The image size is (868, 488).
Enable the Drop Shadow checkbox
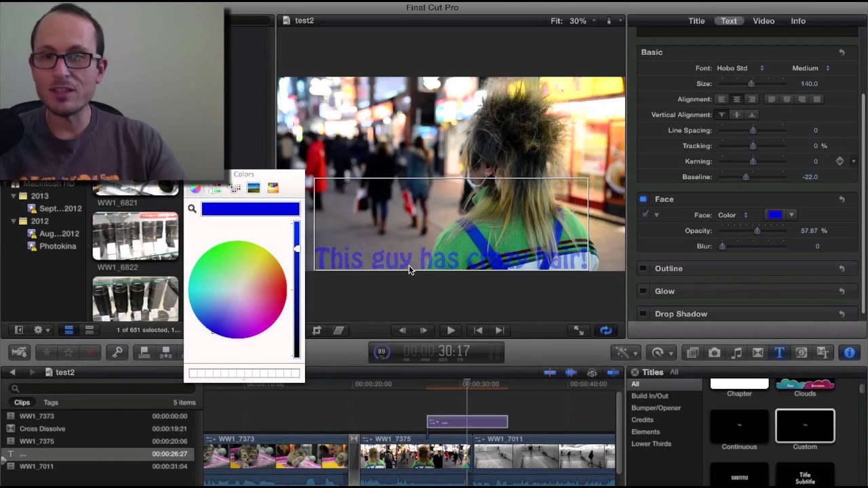pyautogui.click(x=643, y=314)
